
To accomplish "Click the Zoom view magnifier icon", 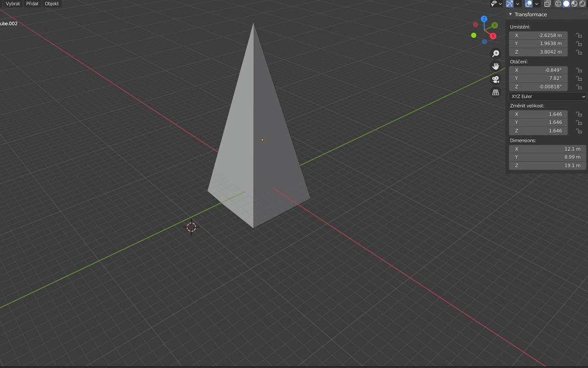I will 496,53.
